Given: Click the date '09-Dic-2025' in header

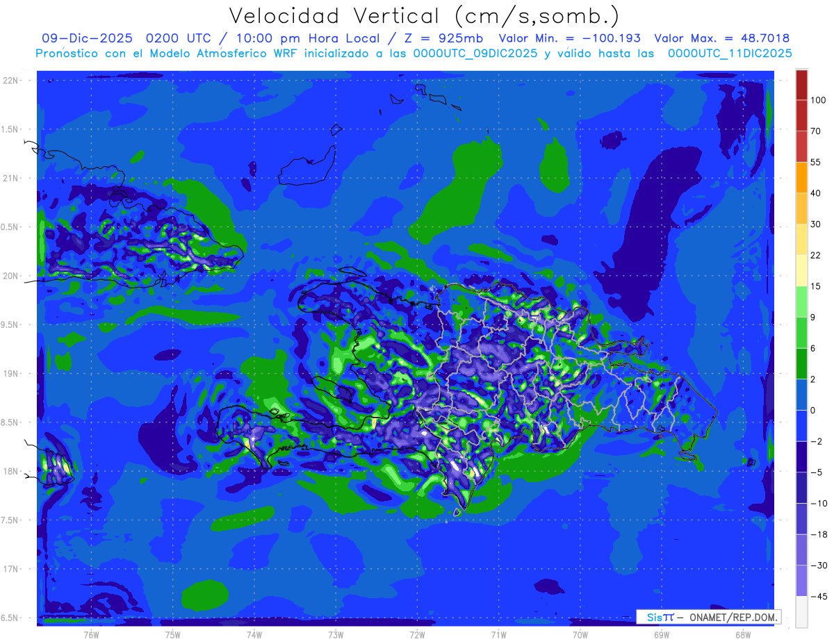Looking at the screenshot, I should click(x=88, y=38).
